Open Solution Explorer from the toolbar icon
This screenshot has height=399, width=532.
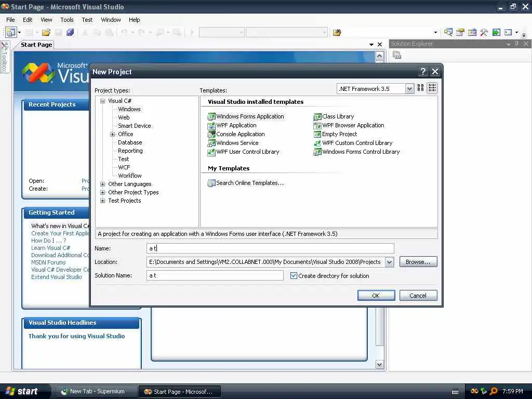[x=448, y=33]
